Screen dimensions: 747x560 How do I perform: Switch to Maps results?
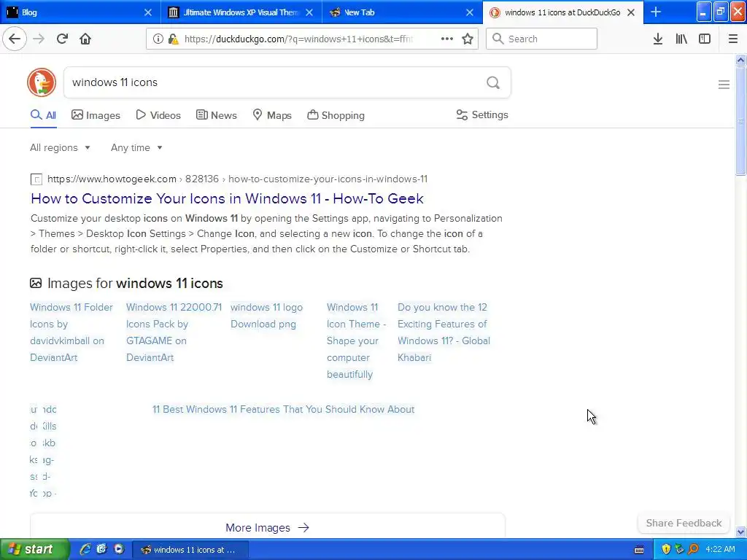[x=272, y=115]
